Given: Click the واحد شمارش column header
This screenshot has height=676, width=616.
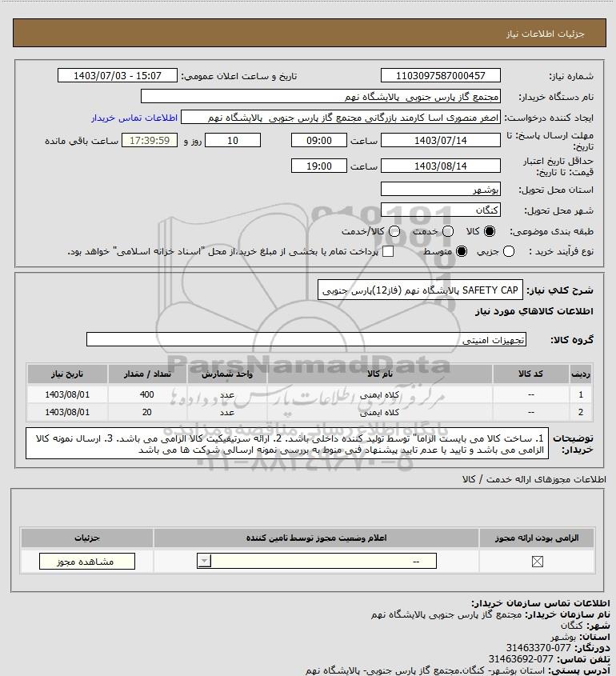Looking at the screenshot, I should [227, 374].
